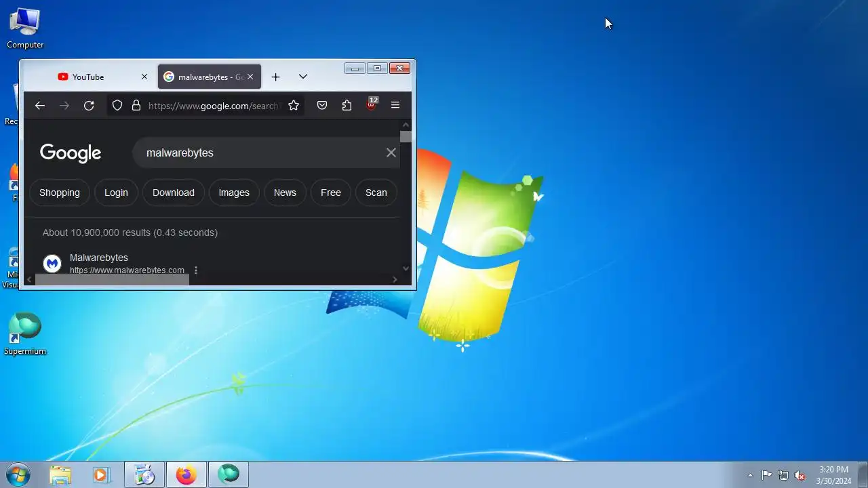Viewport: 868px width, 488px height.
Task: Go back using the browser back arrow
Action: [40, 105]
